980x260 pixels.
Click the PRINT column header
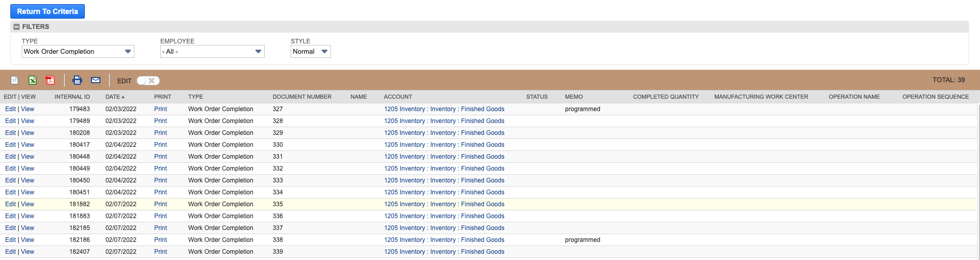[162, 97]
